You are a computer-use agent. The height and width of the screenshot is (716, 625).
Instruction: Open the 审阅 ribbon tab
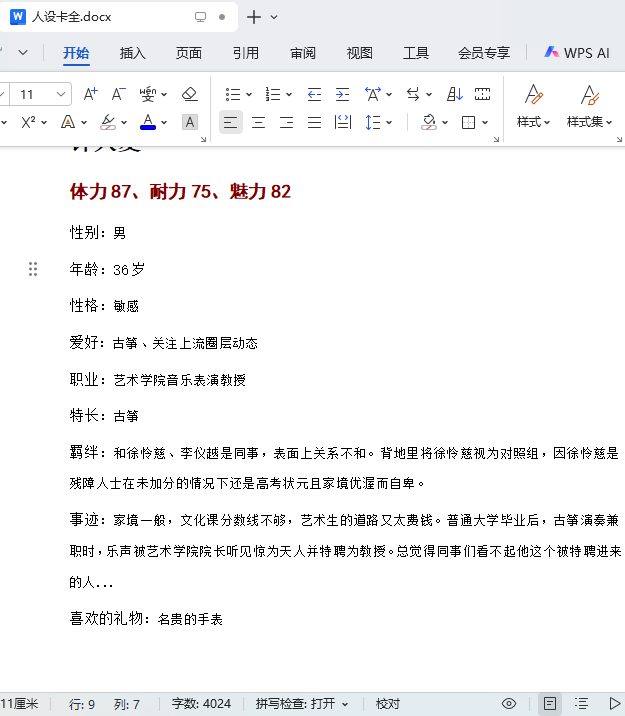tap(303, 53)
